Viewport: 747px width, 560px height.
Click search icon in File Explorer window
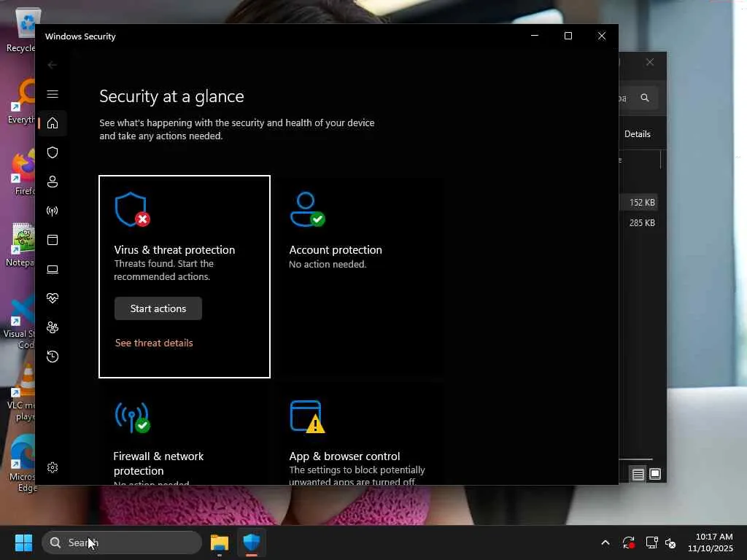coord(645,98)
